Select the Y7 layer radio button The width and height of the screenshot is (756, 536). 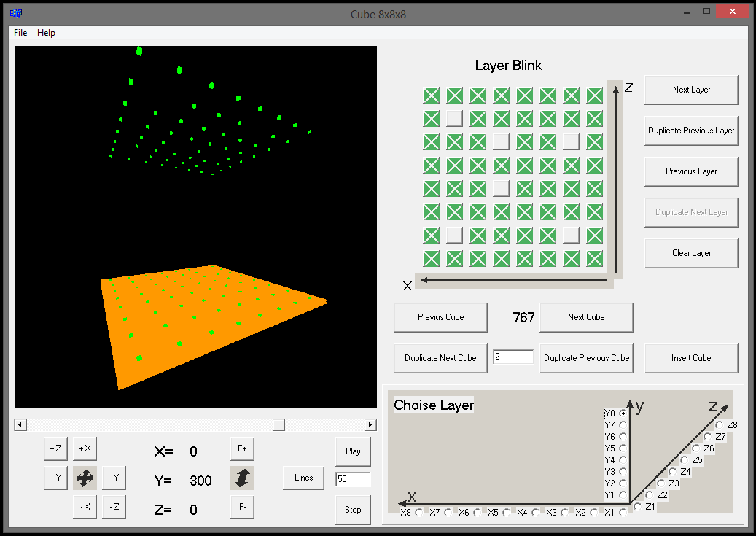coord(623,424)
